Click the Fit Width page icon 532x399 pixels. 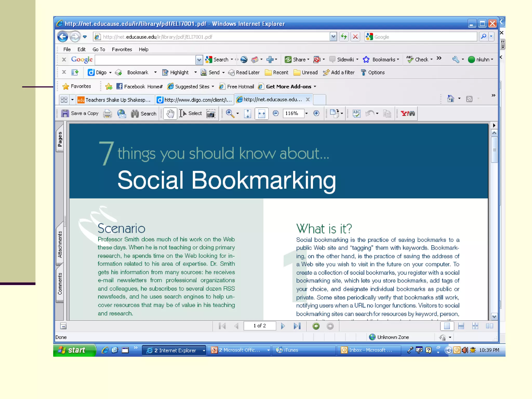261,114
